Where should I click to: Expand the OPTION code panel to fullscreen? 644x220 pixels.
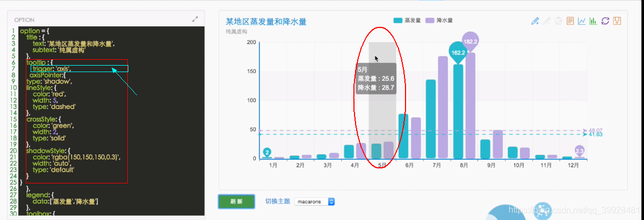[195, 19]
